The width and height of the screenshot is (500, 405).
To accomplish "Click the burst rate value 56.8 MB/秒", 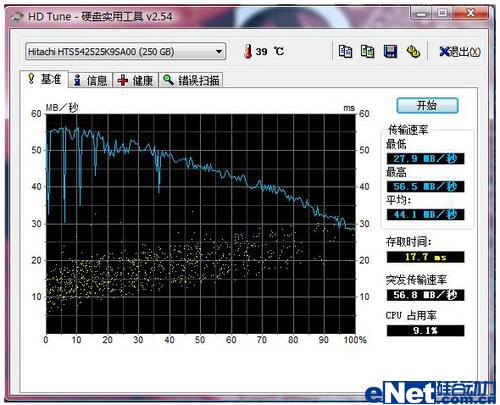I will click(x=425, y=295).
